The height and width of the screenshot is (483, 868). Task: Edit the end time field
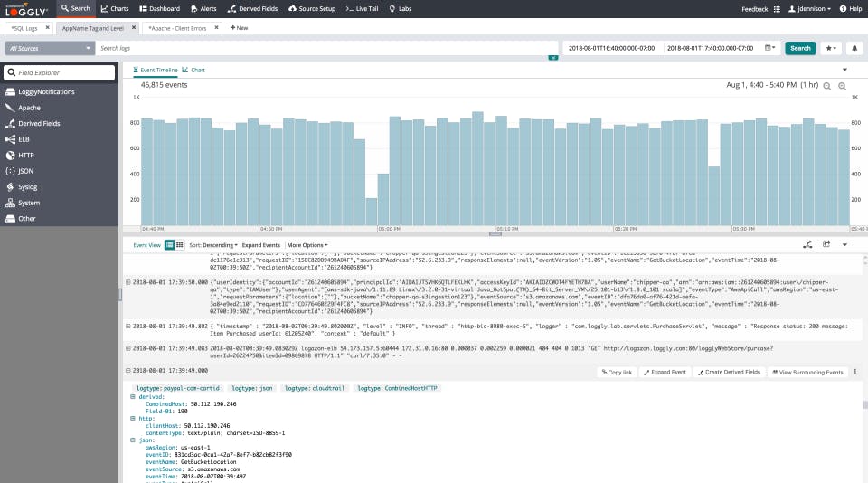pos(711,48)
